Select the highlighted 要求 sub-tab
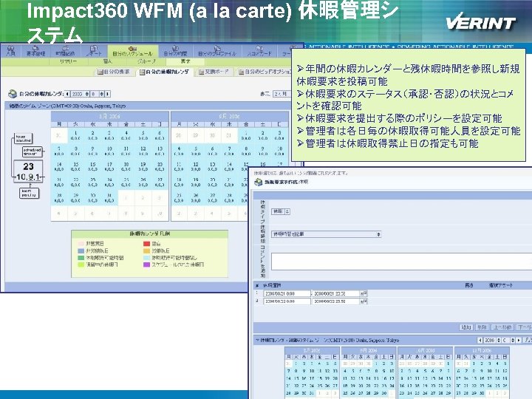 click(x=185, y=61)
